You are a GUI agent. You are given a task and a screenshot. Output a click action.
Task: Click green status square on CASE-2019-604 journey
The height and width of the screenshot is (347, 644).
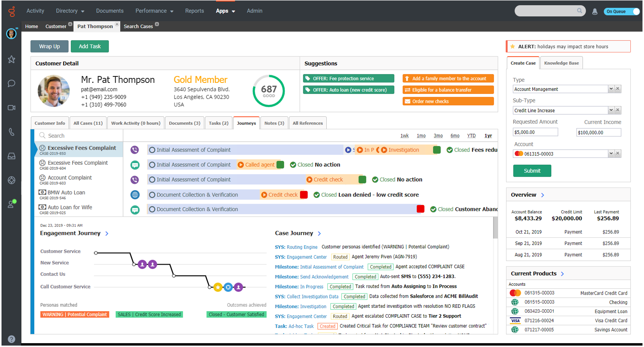pos(280,165)
